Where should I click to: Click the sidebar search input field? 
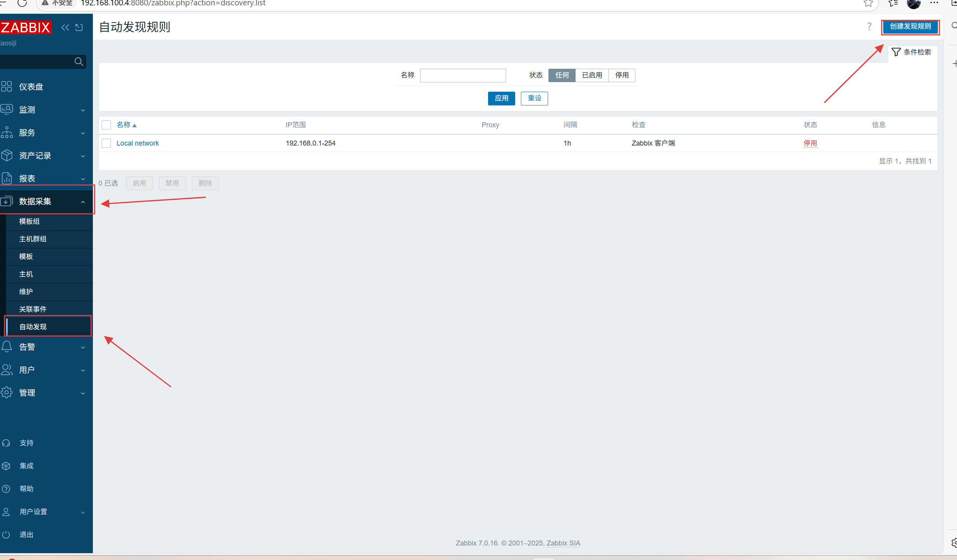37,62
